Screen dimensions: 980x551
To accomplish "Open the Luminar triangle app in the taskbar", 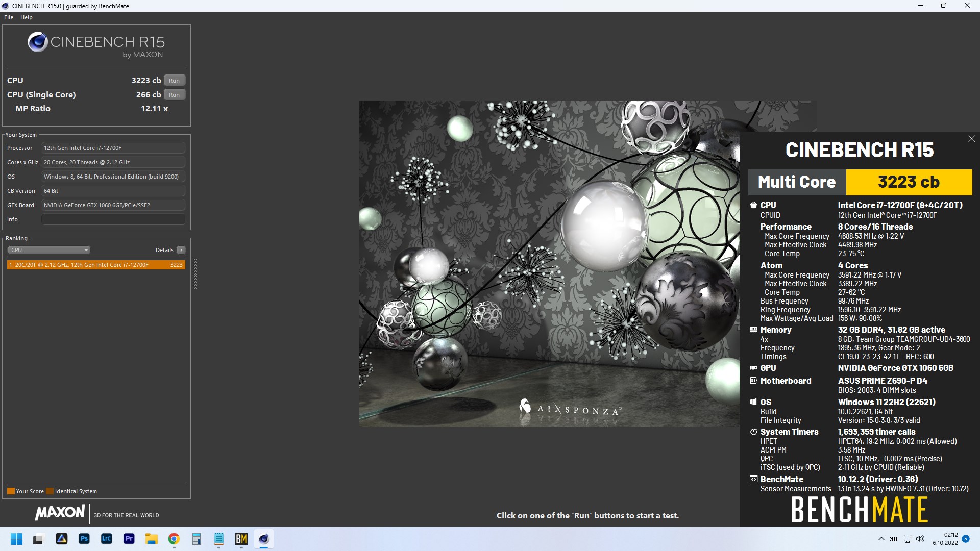I will (61, 539).
